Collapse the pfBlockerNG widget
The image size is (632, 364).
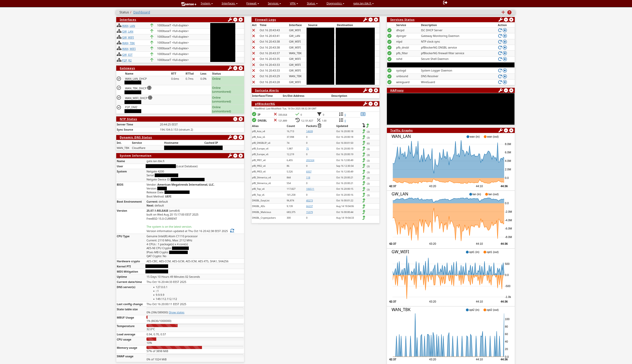(371, 104)
